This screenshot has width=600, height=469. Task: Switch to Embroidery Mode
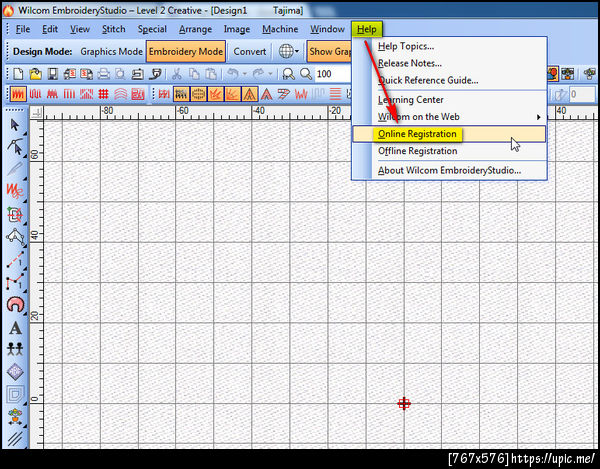coord(186,51)
